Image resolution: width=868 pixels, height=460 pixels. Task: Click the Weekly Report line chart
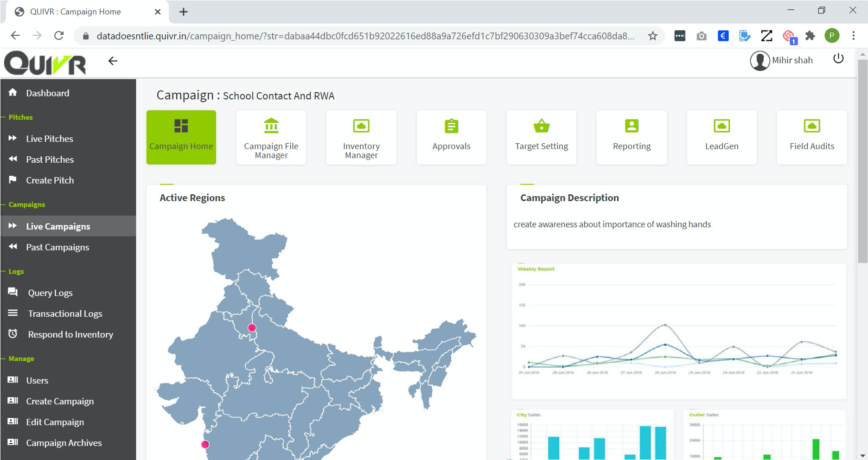(x=679, y=331)
